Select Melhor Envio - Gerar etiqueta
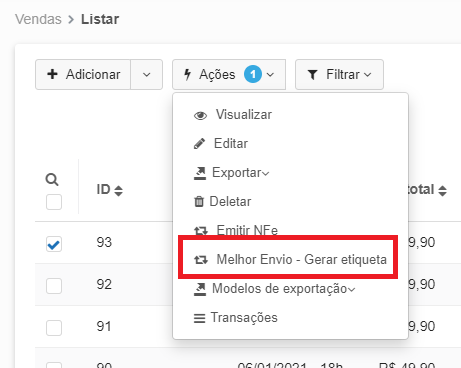Viewport: 461px width, 368px height. pos(290,259)
